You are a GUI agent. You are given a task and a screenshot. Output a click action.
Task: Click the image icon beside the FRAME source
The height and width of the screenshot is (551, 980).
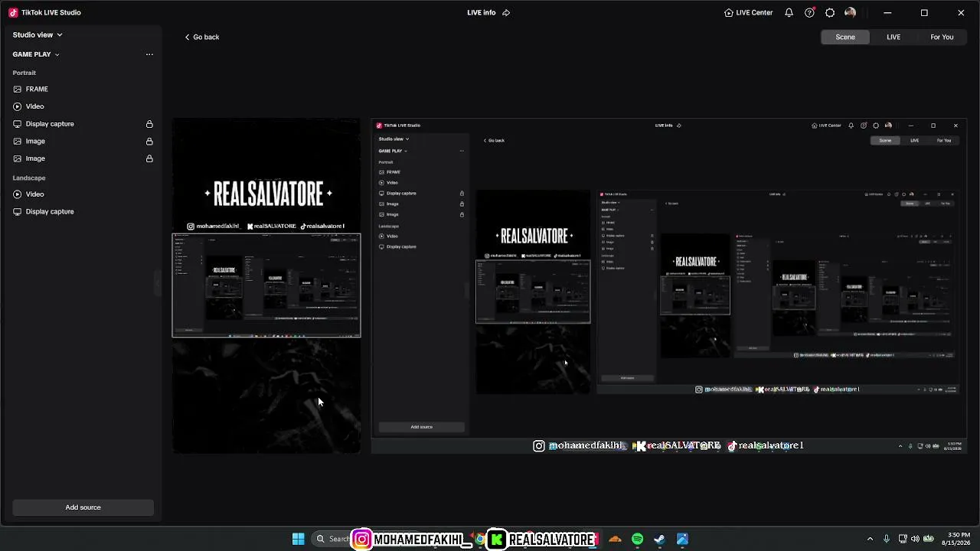coord(18,89)
